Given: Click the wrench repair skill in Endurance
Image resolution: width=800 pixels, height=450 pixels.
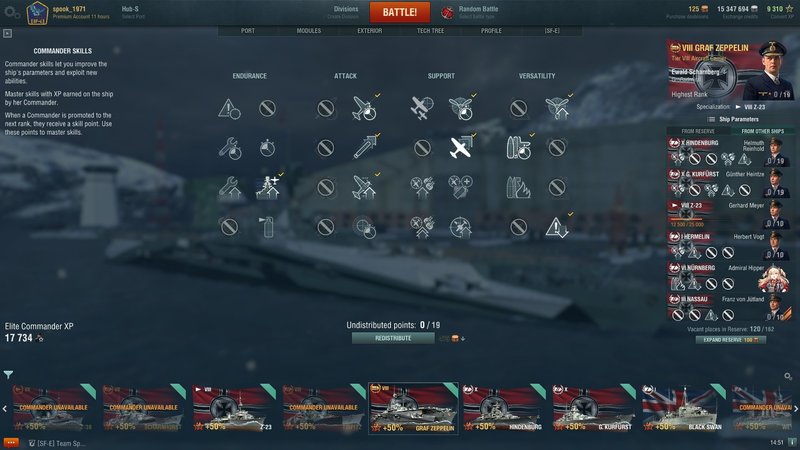Looking at the screenshot, I should pyautogui.click(x=230, y=148).
